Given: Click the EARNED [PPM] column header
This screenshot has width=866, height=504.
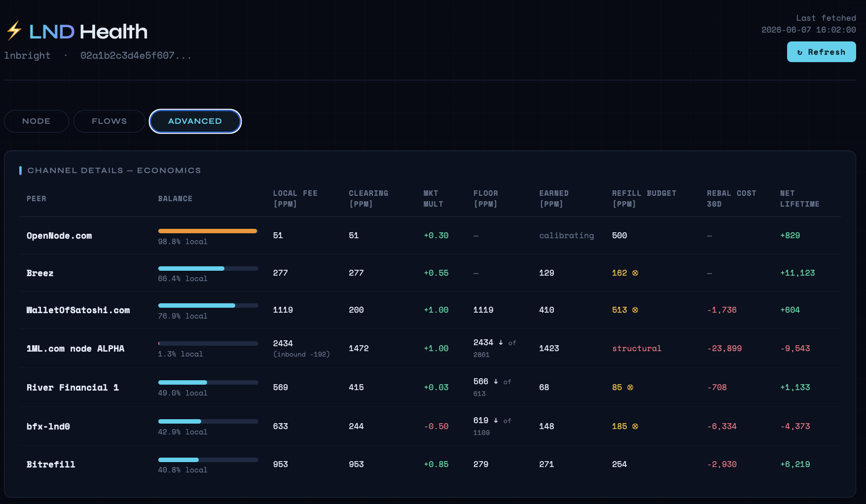Looking at the screenshot, I should 554,199.
